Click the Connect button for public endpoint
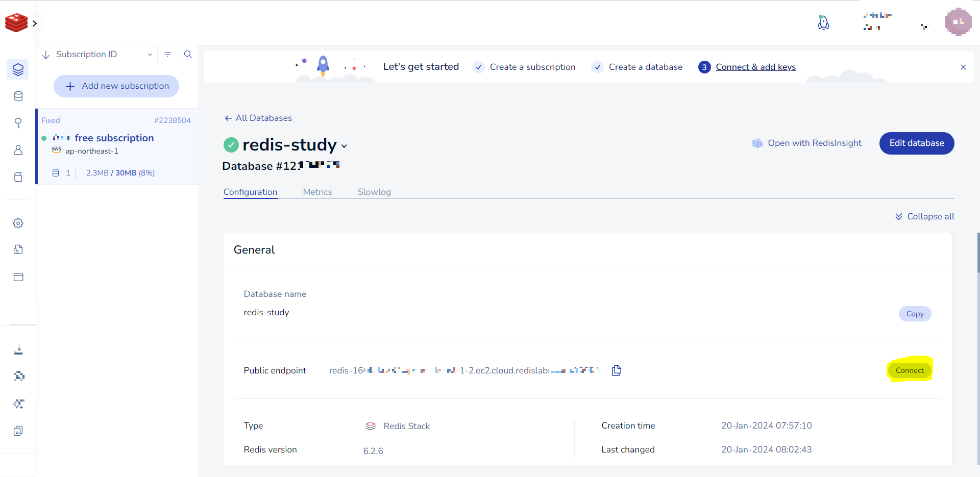Image resolution: width=980 pixels, height=477 pixels. [x=910, y=370]
